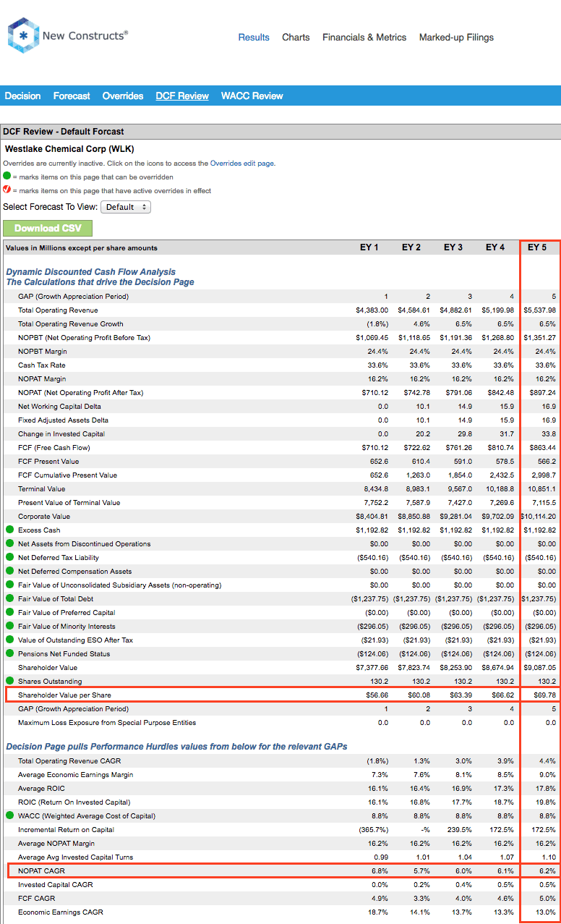Image resolution: width=561 pixels, height=924 pixels.
Task: Click the override icon for Net Deferred Compensation Assets
Action: tap(10, 572)
